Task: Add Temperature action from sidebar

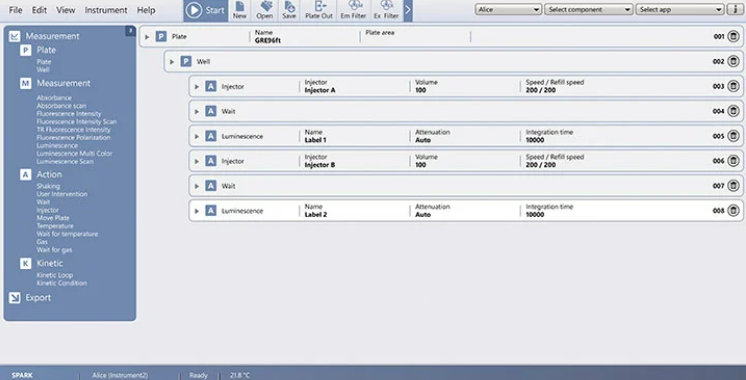Action: click(55, 226)
